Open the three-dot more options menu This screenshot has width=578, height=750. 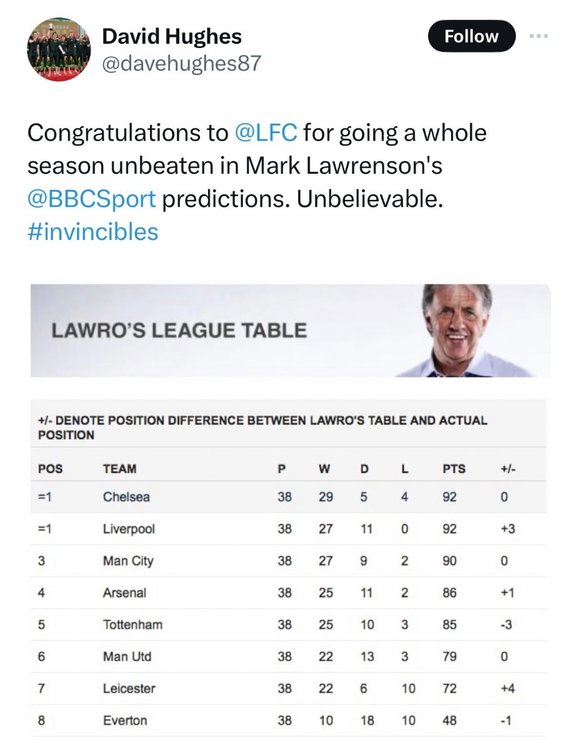[539, 36]
